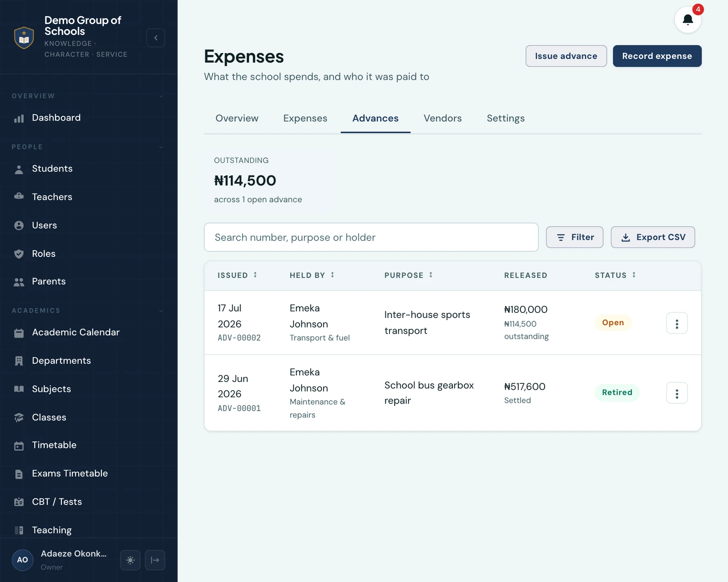The width and height of the screenshot is (728, 582).
Task: Open actions menu for ADV-00001 row
Action: click(x=677, y=393)
